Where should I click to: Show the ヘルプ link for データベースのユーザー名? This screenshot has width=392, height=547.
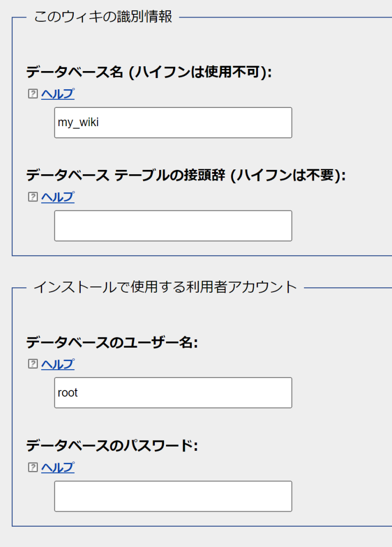[x=58, y=364]
